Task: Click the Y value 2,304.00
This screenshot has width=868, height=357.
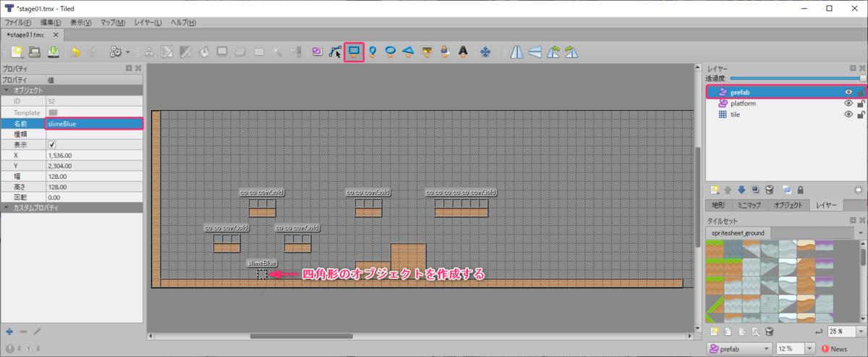Action: click(x=94, y=165)
